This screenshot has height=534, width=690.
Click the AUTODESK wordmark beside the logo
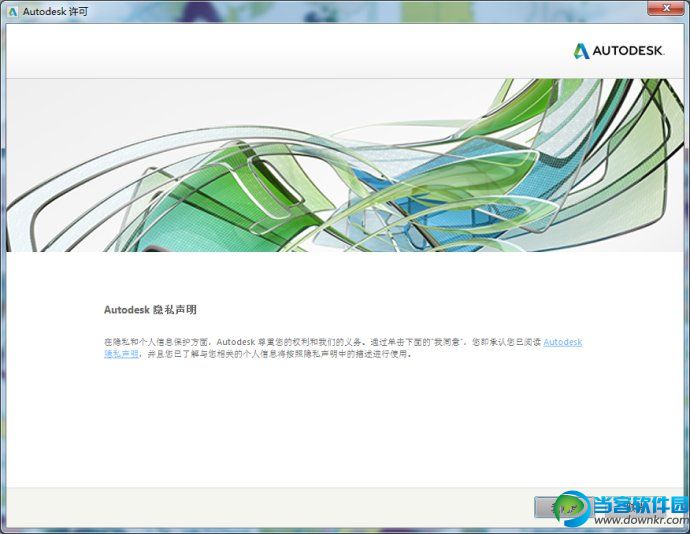[x=629, y=51]
